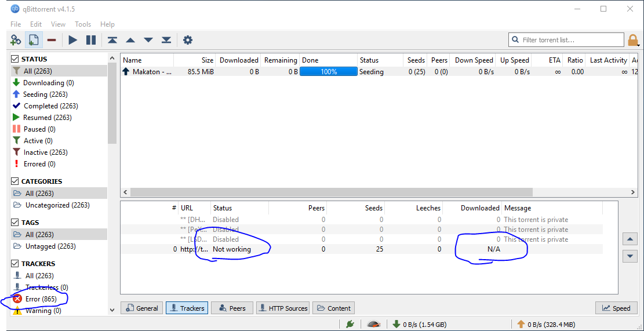This screenshot has height=331, width=644.
Task: Click the Status header in the trackers list
Action: (x=240, y=208)
